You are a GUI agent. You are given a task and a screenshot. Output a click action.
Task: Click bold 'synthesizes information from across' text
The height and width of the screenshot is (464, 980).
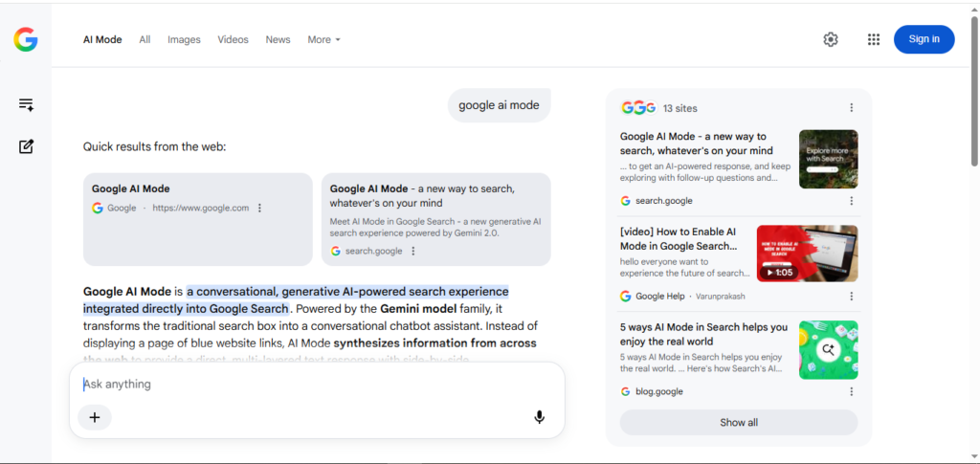coord(435,343)
